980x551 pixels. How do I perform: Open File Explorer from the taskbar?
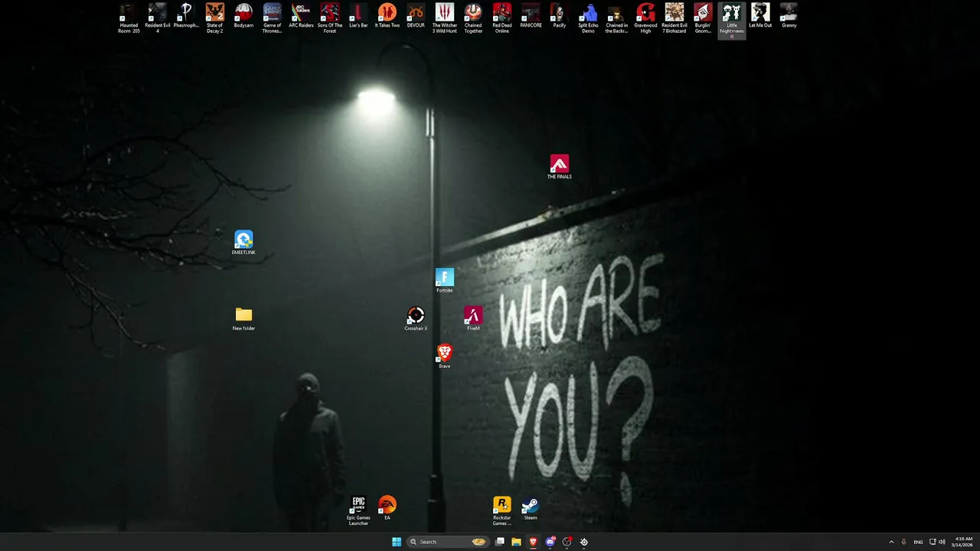[x=517, y=542]
